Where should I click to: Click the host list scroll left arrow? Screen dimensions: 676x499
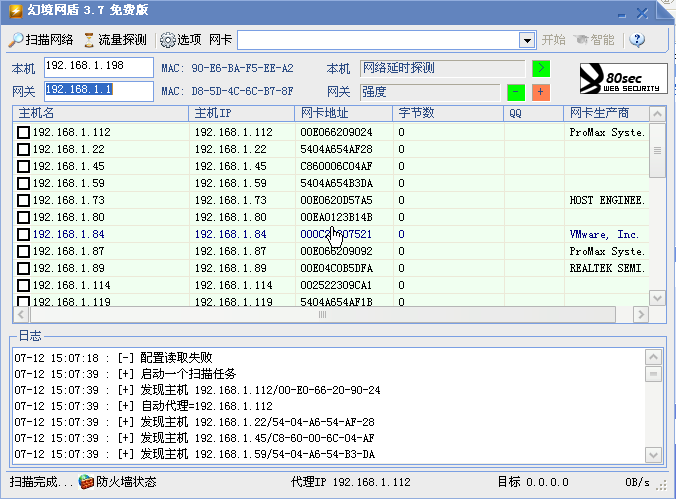pos(21,315)
